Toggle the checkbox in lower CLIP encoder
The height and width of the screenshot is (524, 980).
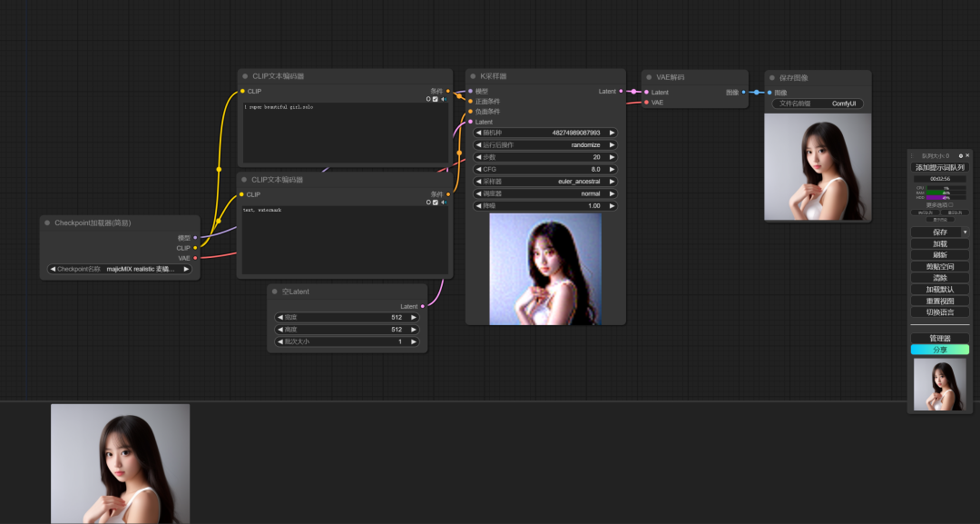click(x=436, y=202)
